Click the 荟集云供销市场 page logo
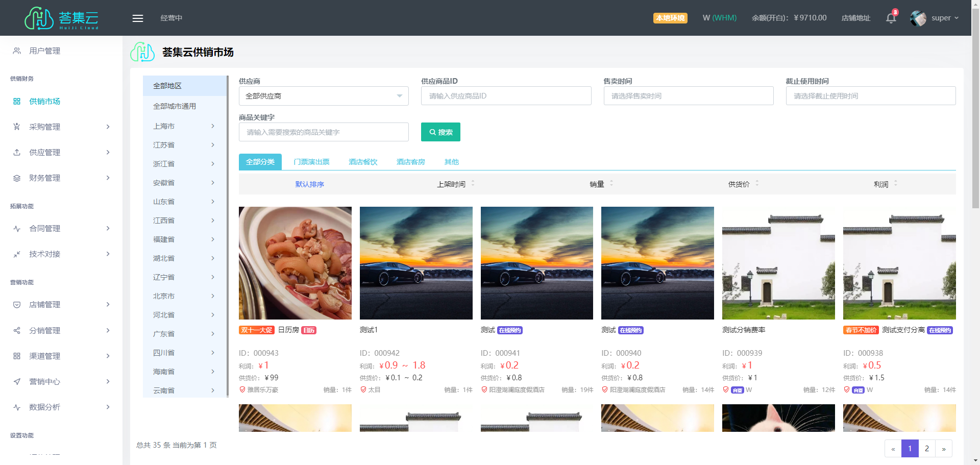980x465 pixels. [x=142, y=52]
